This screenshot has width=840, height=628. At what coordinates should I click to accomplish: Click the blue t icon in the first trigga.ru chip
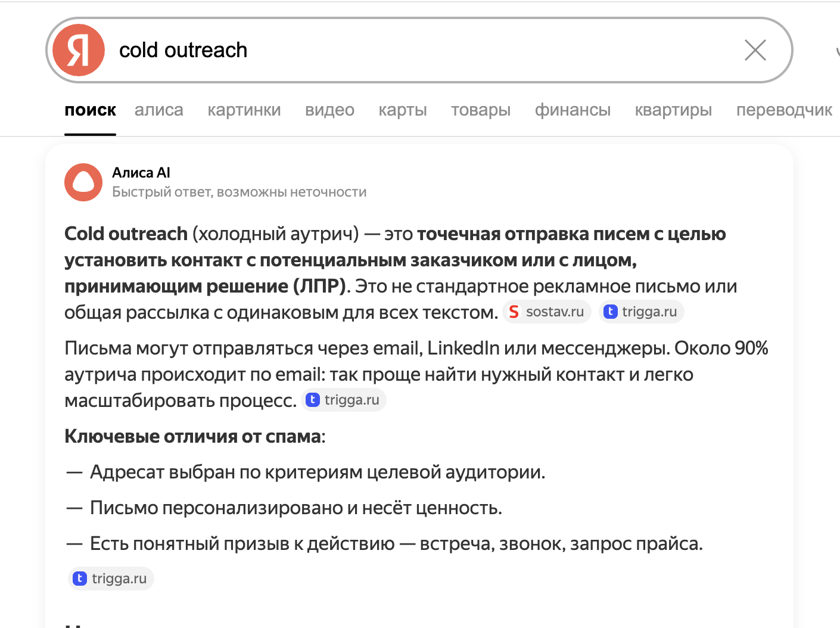tap(611, 312)
